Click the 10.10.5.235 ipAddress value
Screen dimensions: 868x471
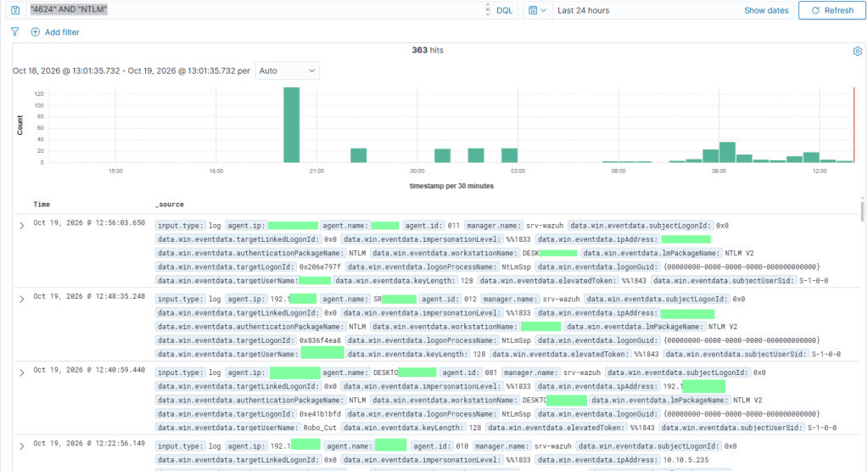(686, 460)
